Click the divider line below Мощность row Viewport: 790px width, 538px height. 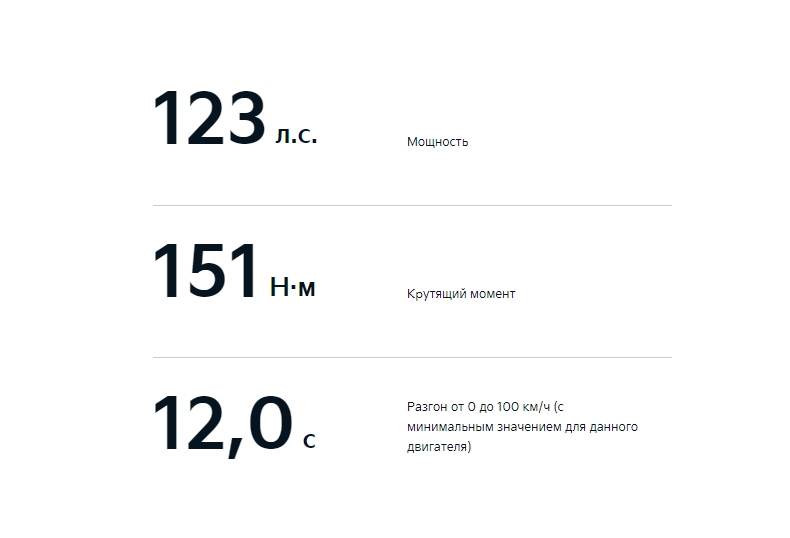[412, 206]
